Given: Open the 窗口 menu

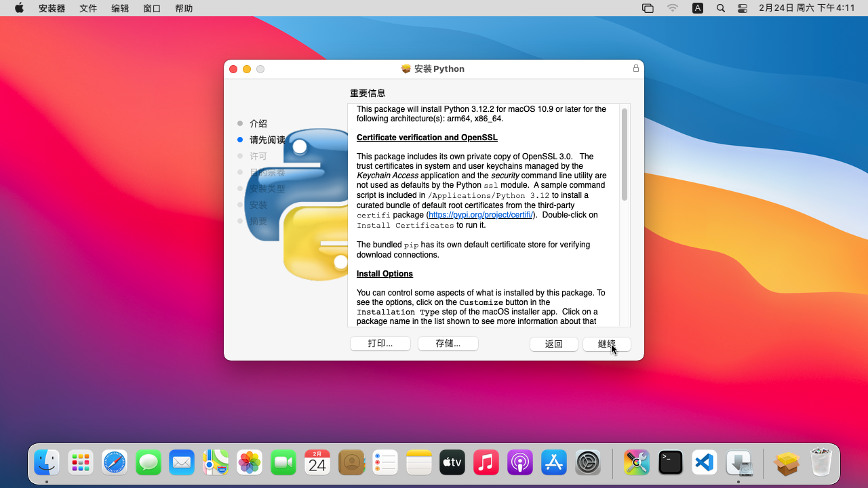Looking at the screenshot, I should click(x=152, y=8).
